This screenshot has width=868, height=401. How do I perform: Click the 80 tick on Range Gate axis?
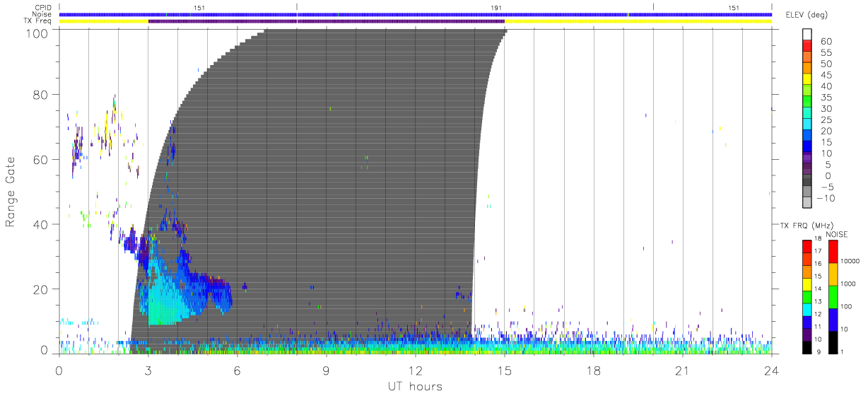[x=41, y=95]
